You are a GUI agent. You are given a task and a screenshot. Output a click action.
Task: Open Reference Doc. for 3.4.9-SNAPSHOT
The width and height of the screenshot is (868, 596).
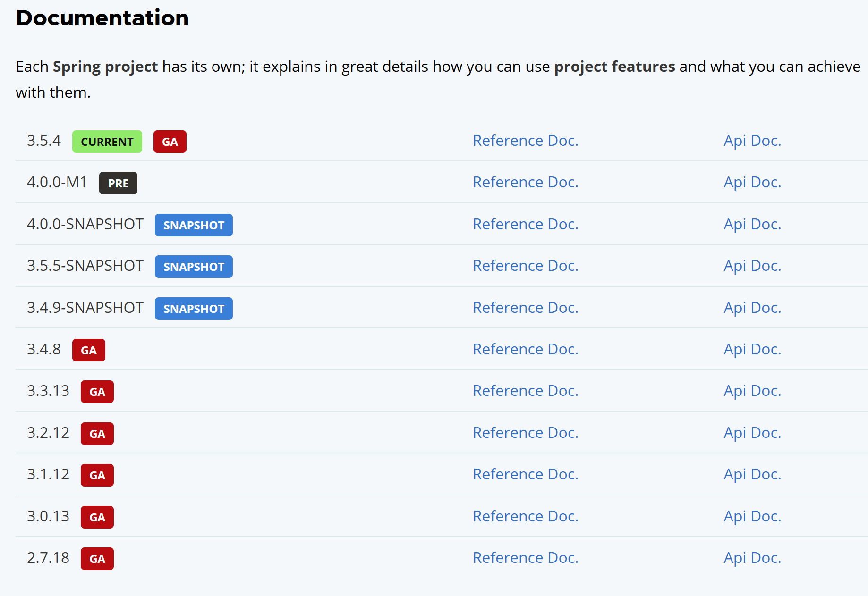point(526,308)
